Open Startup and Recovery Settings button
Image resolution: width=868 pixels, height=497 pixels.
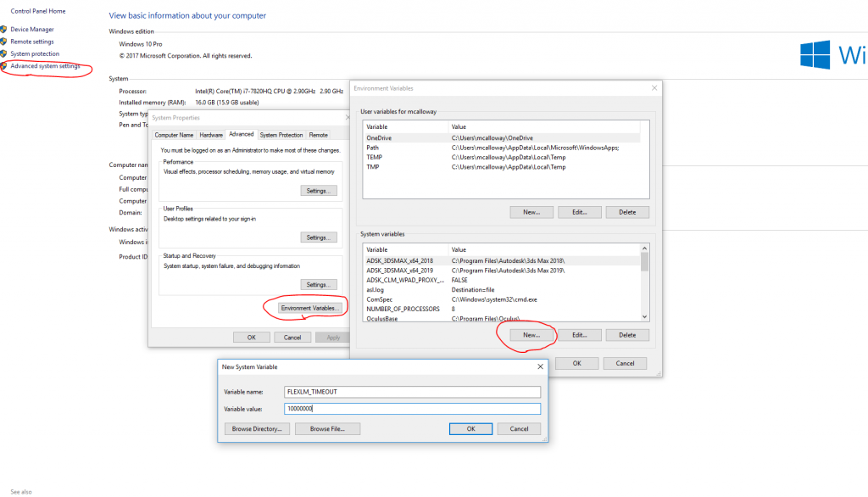[319, 285]
